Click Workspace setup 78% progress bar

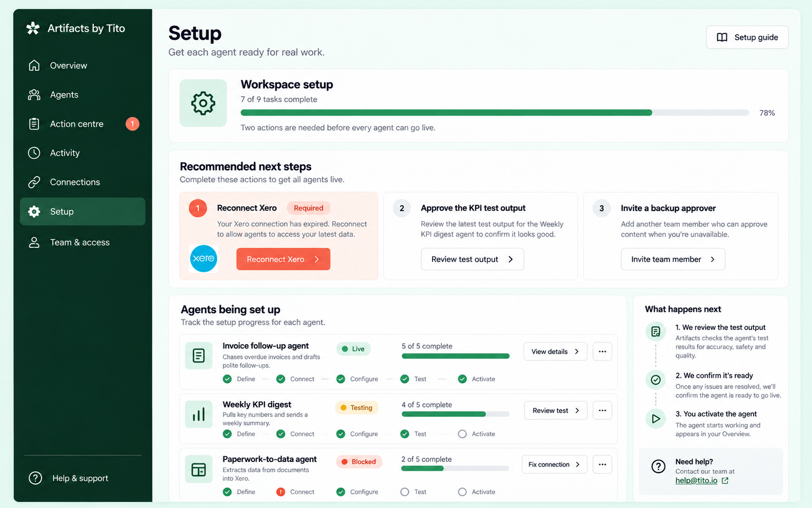(495, 113)
